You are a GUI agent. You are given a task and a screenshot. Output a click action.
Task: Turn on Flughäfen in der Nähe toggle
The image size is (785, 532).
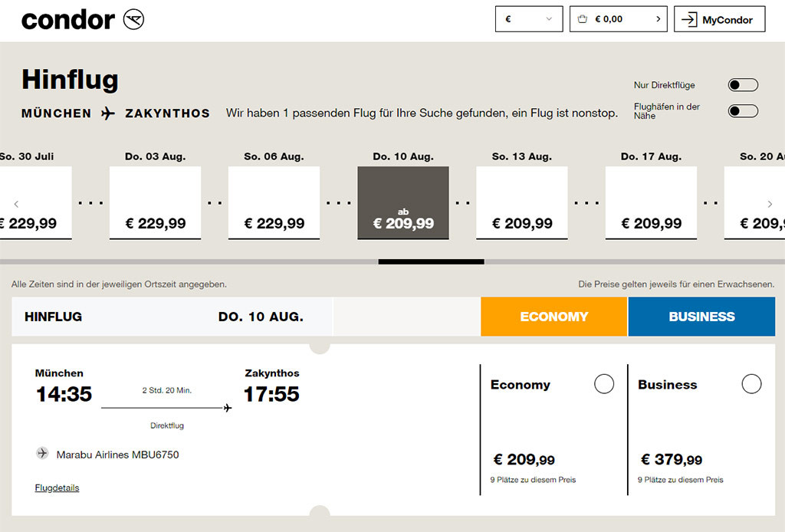tap(742, 112)
